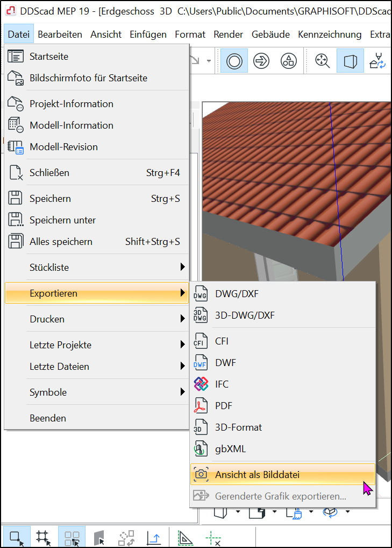The image size is (392, 548).
Task: Export as DWF
Action: click(283, 363)
